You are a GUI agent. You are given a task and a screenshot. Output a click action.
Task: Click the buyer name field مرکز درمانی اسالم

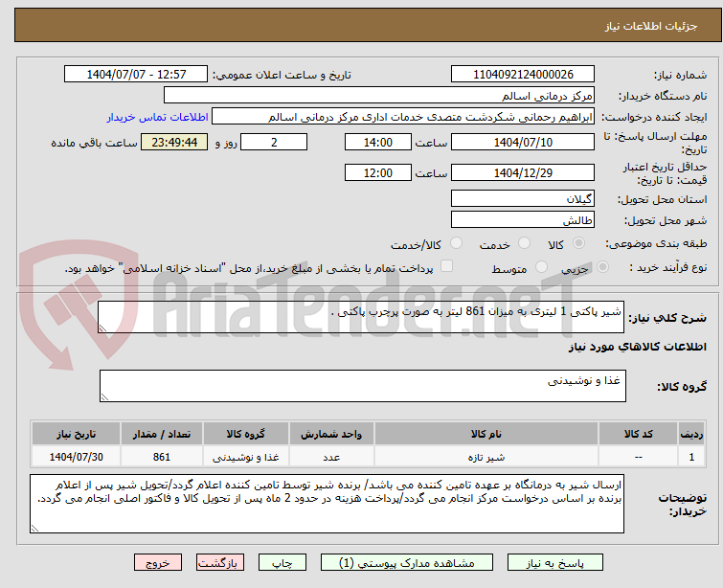pos(379,96)
